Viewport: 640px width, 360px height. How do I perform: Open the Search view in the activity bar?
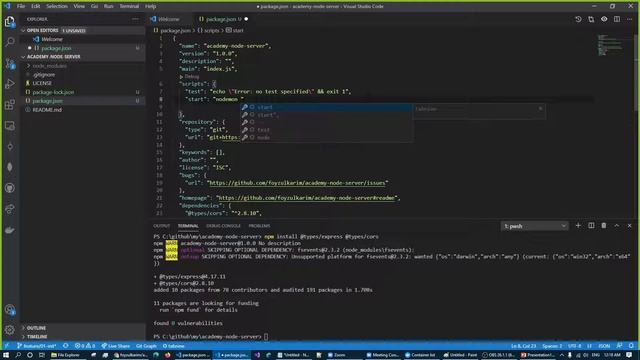tap(10, 42)
